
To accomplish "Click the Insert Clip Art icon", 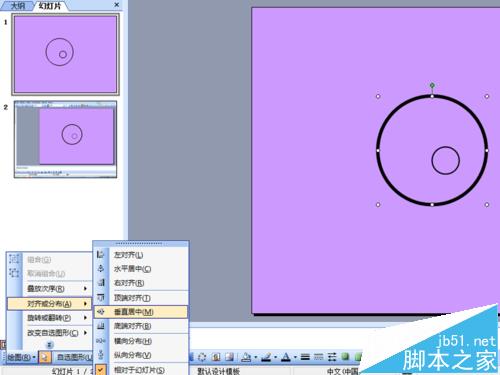I will pos(216,357).
